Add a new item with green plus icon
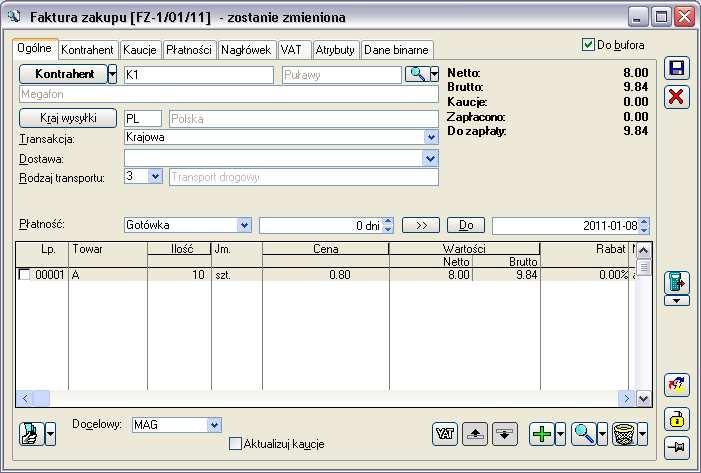701x473 pixels. 542,434
